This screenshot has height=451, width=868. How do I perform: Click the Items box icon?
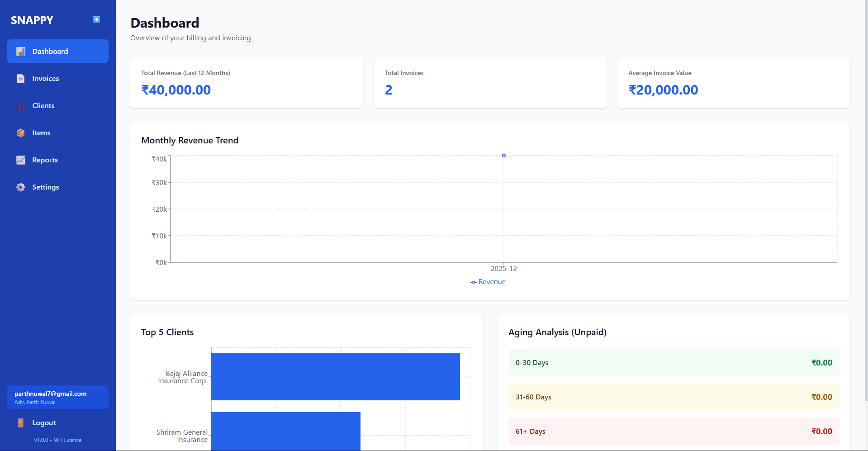click(x=21, y=133)
